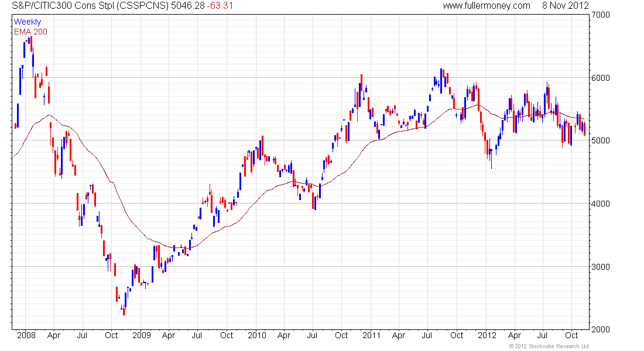Viewport: 644px width, 351px height.
Task: Click the chart title 'S&P/CITIC300 Cons Stpl (CSSPCNS)'
Action: [90, 6]
